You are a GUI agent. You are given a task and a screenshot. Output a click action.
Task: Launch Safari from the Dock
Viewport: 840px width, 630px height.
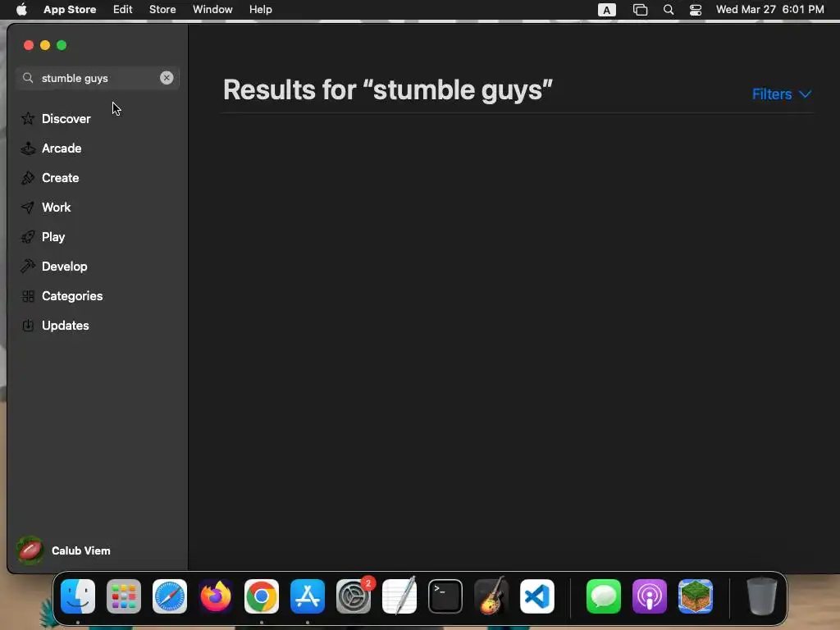[x=170, y=596]
